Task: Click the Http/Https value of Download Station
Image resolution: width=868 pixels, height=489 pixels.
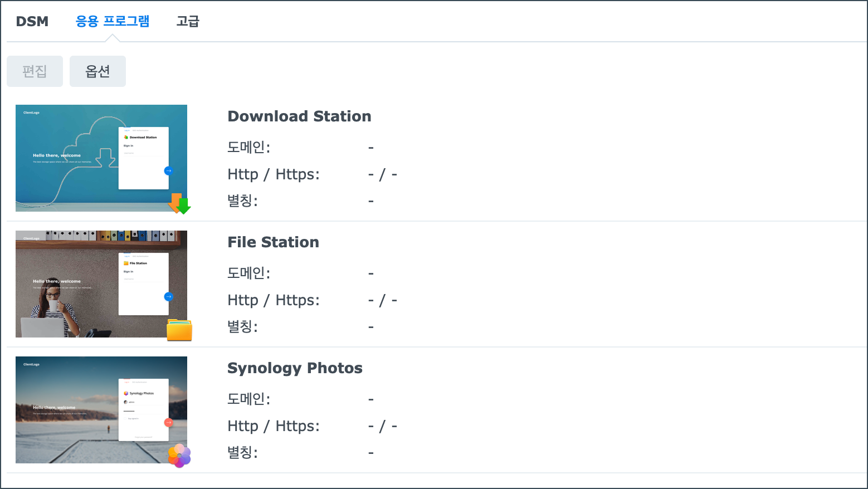Action: tap(383, 175)
